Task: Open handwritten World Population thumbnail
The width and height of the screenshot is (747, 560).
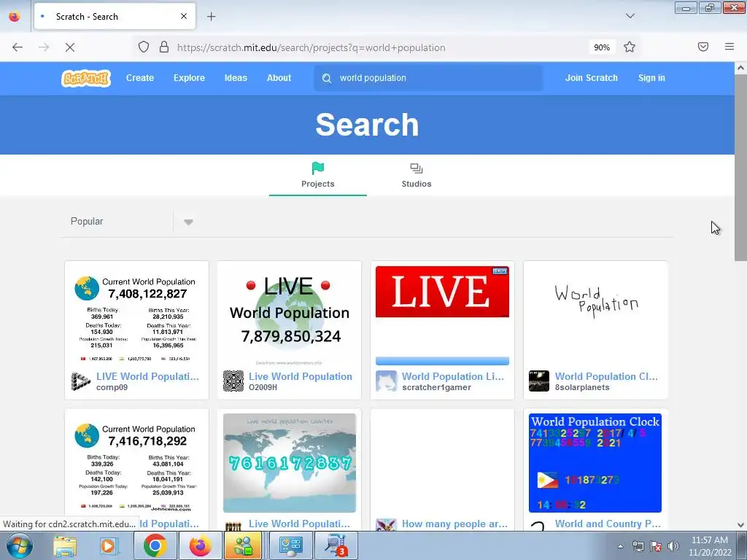Action: 595,316
